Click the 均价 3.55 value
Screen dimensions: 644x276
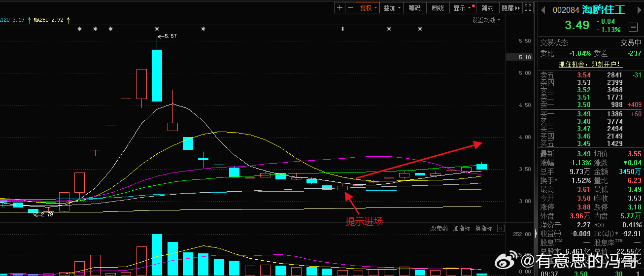635,154
